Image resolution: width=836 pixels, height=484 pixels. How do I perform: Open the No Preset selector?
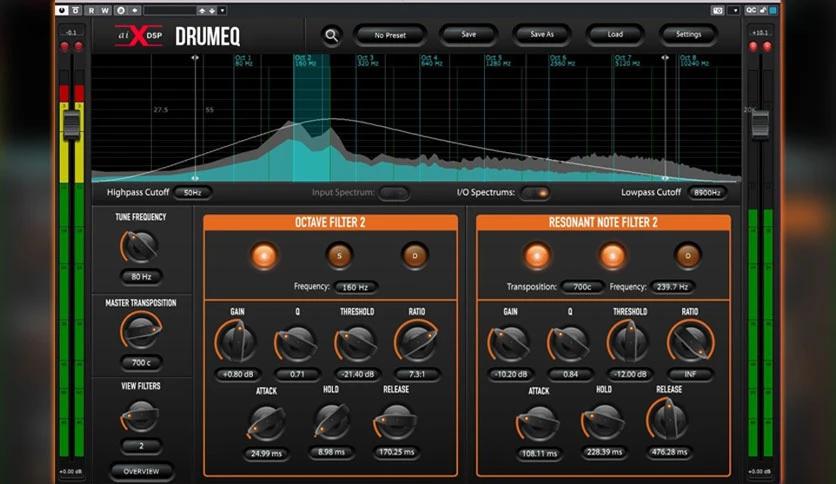(x=390, y=35)
